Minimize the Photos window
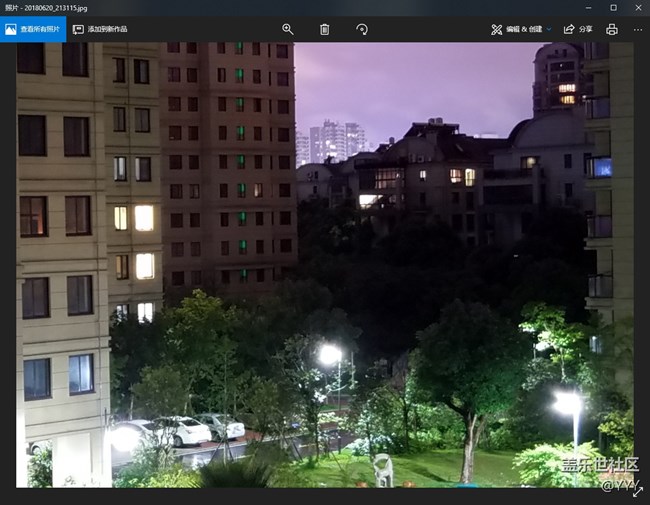 click(584, 7)
